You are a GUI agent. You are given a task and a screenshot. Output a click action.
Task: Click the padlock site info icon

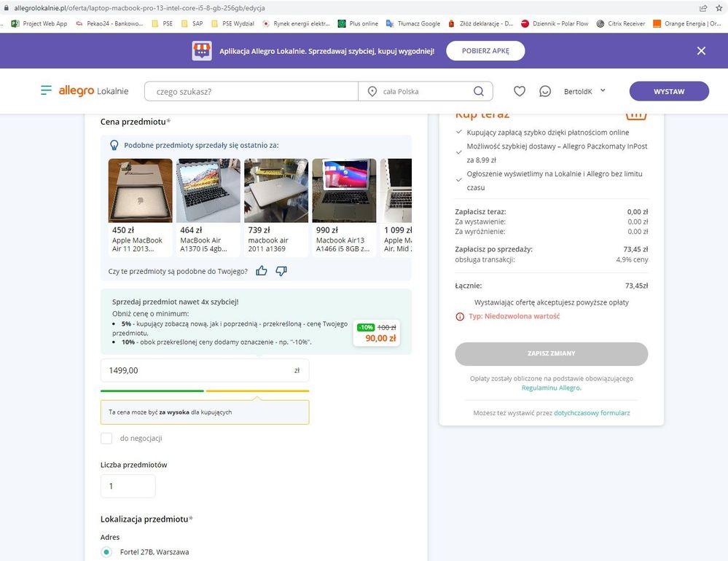(7, 8)
